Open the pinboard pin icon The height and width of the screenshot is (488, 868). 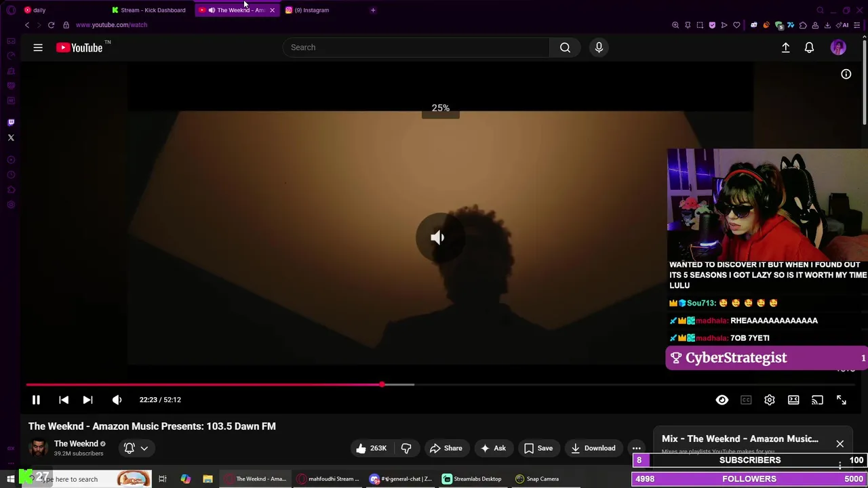[x=688, y=25]
